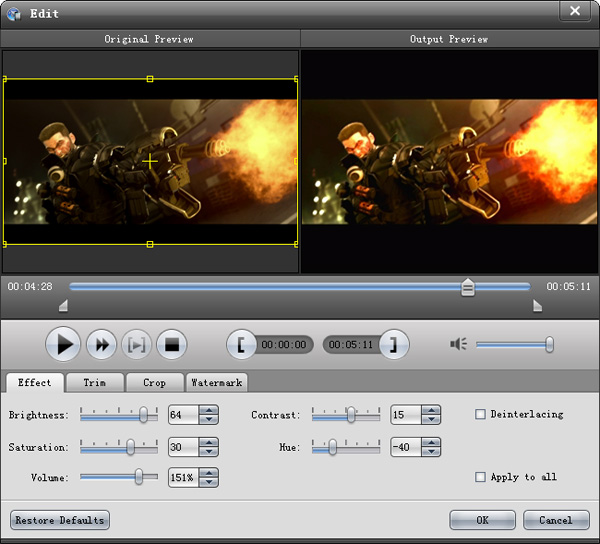Click the volume slider handle beside the speaker
The width and height of the screenshot is (600, 544).
pyautogui.click(x=549, y=344)
